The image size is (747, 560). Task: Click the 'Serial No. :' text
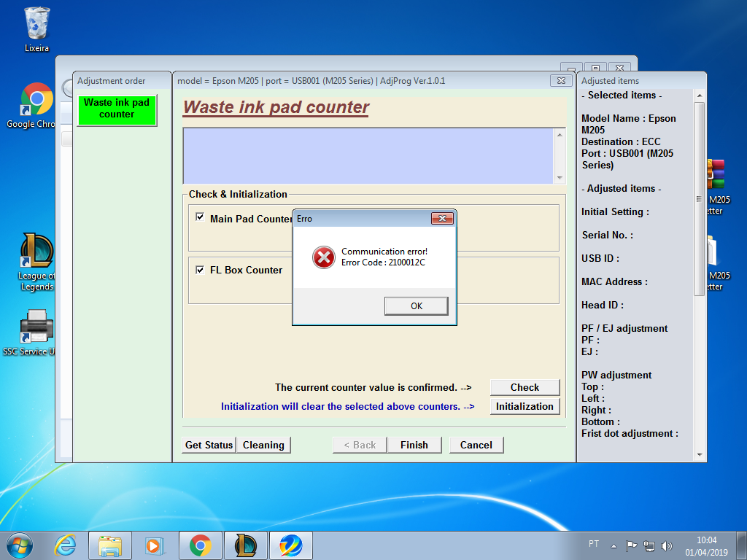(608, 236)
